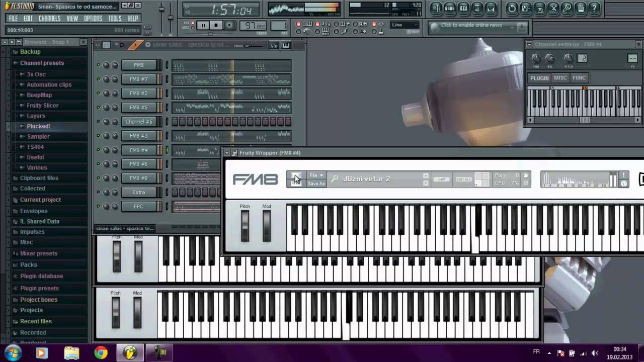Click the FM8 Pitch wheel slider

click(245, 226)
